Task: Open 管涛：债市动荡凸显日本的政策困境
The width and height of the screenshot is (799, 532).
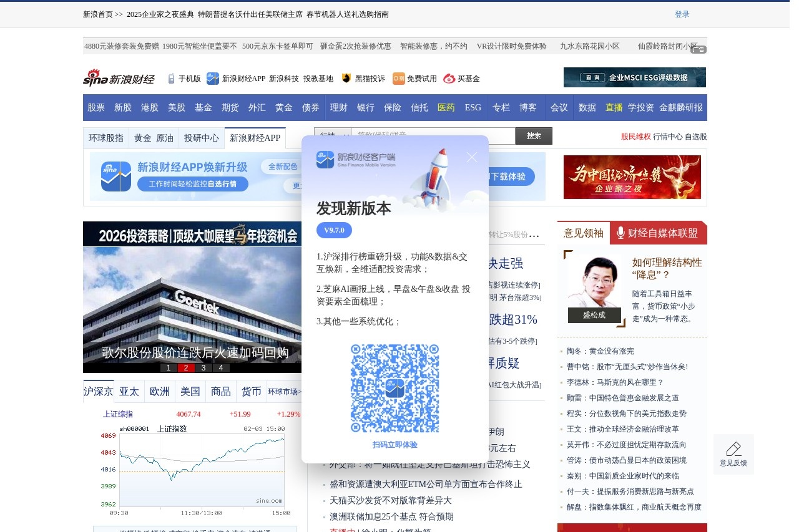Action: (x=626, y=460)
